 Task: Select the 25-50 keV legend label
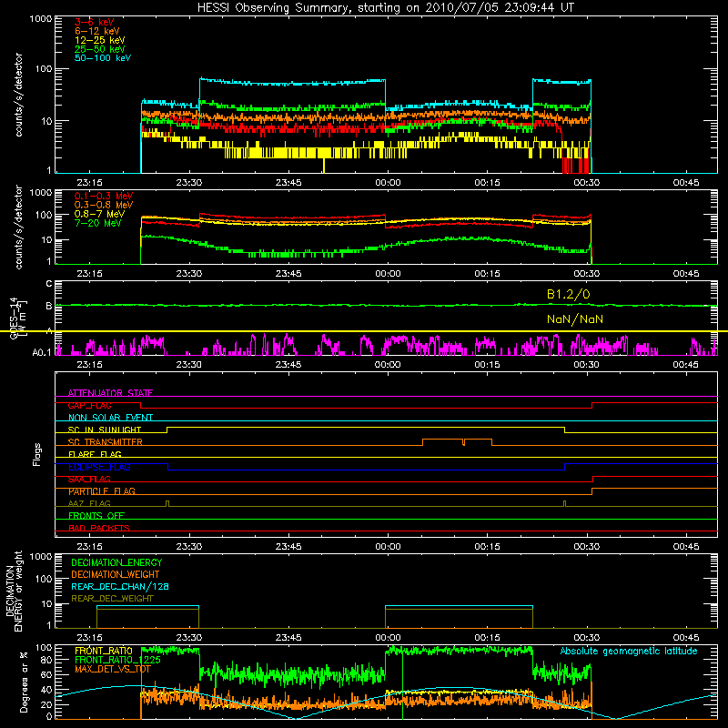[100, 49]
